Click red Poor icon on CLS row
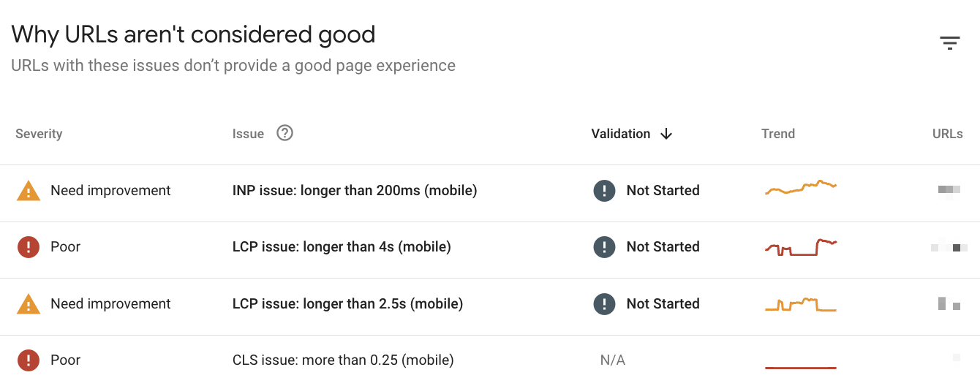The image size is (980, 386). tap(28, 360)
